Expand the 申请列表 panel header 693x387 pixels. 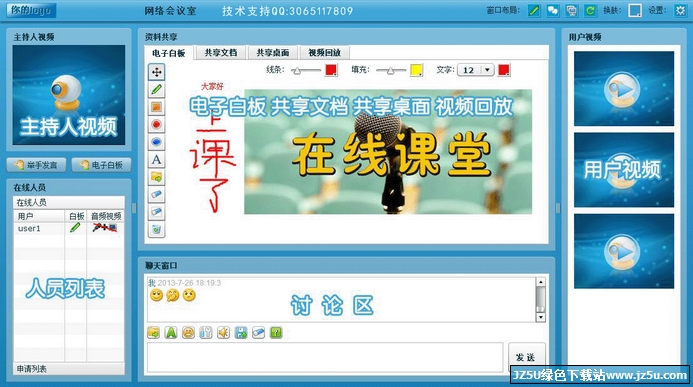pyautogui.click(x=69, y=368)
